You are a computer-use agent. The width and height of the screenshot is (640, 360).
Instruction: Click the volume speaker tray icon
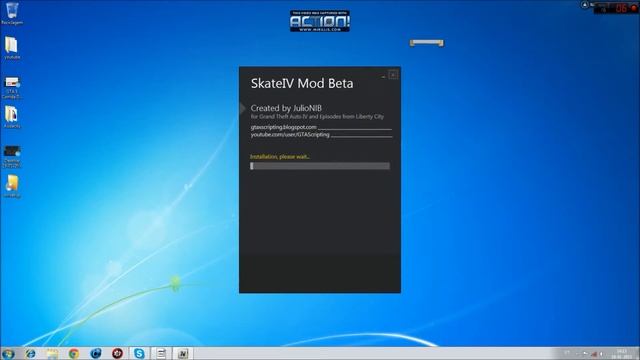tap(601, 354)
